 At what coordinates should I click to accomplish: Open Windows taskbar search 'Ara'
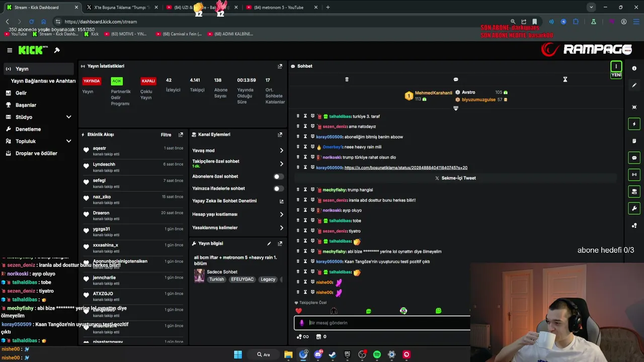pos(264,354)
